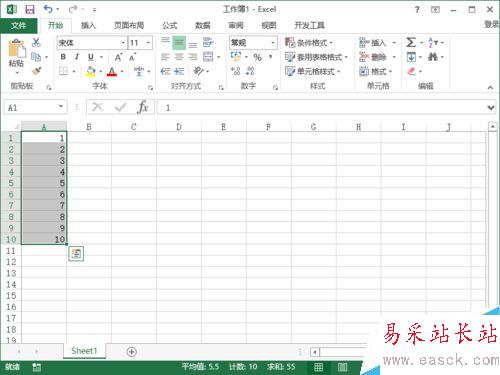Click 删除 Delete cells button
The image size is (500, 375).
pyautogui.click(x=377, y=57)
